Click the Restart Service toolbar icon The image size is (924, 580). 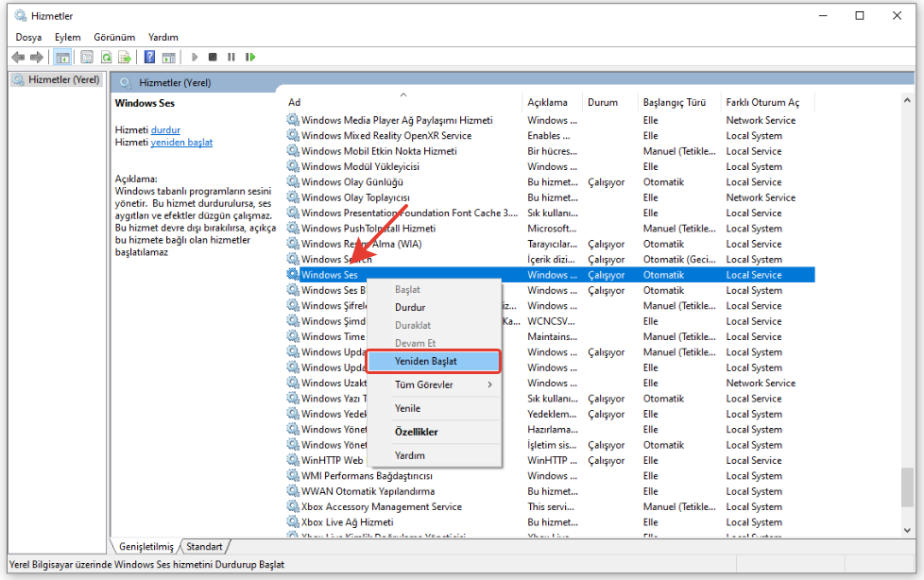tap(250, 58)
